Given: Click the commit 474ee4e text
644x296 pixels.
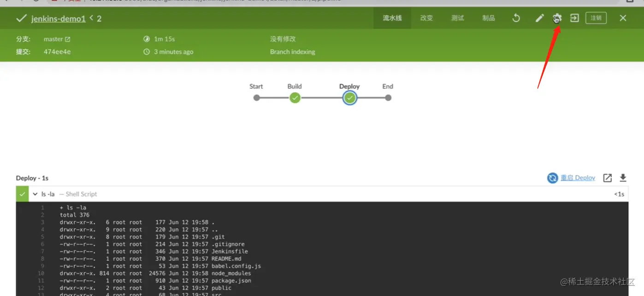Looking at the screenshot, I should pos(57,52).
